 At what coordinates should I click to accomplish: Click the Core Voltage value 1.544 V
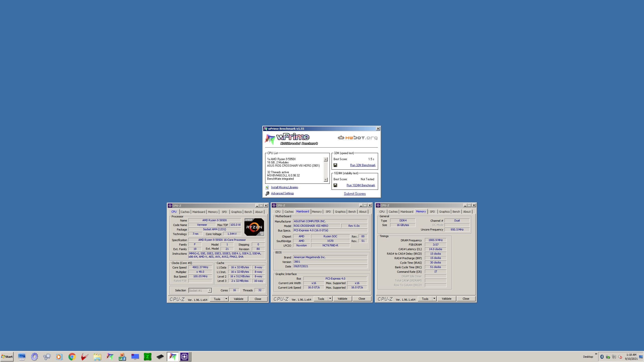pyautogui.click(x=232, y=234)
